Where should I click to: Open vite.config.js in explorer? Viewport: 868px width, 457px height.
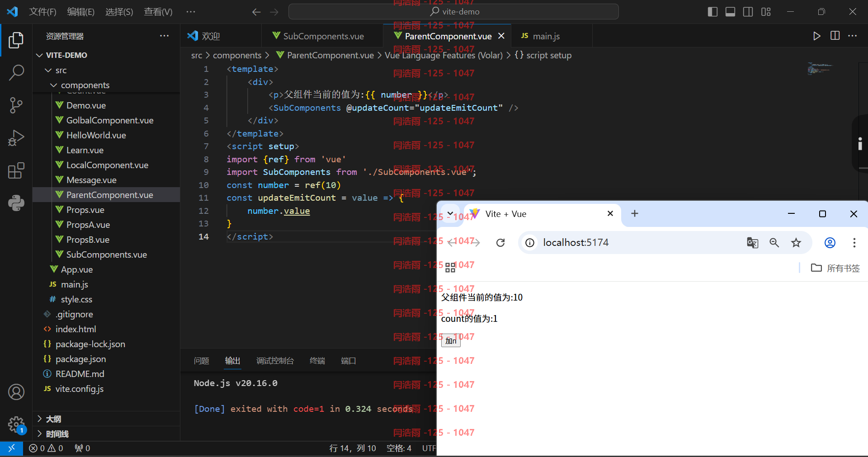[107, 389]
